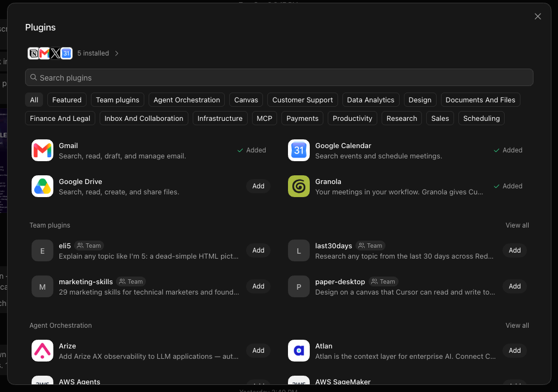Image resolution: width=558 pixels, height=392 pixels.
Task: Select the Featured filter chip
Action: (67, 100)
